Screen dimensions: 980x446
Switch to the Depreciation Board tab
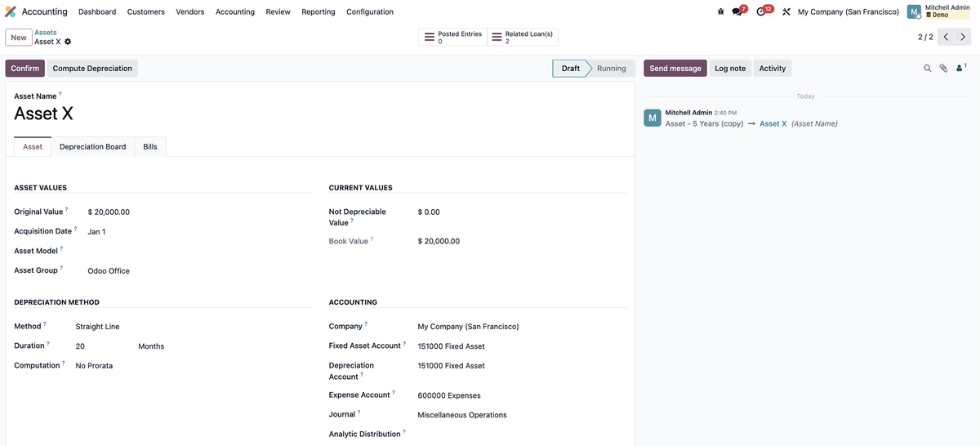click(x=93, y=147)
